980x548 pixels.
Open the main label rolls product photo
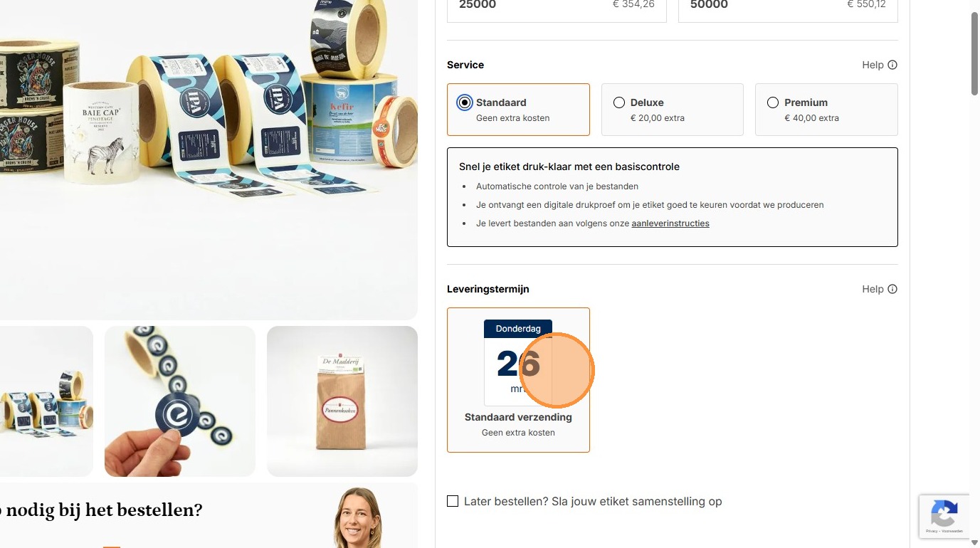[209, 159]
